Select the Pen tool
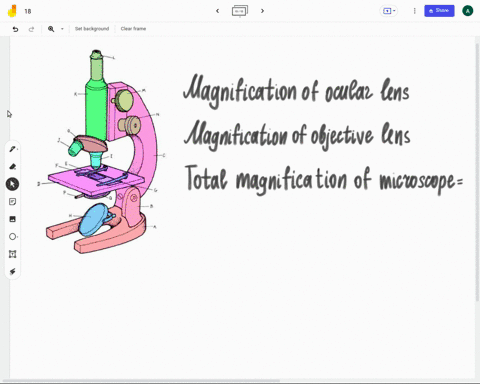Image resolution: width=480 pixels, height=384 pixels. click(13, 149)
